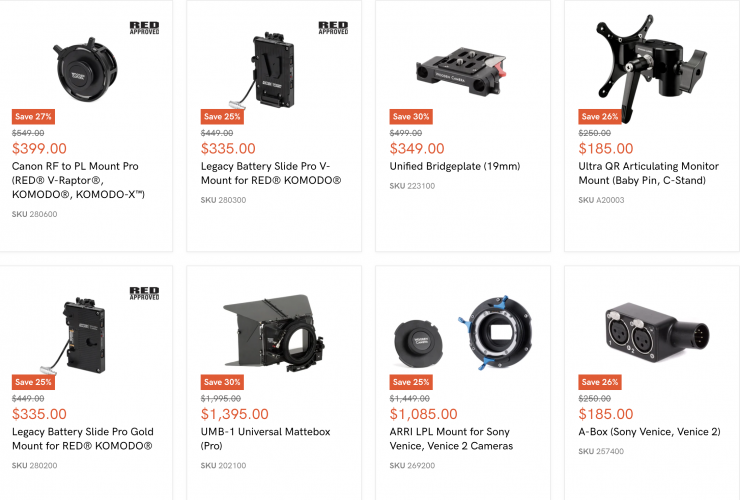Image resolution: width=740 pixels, height=500 pixels.
Task: Click RED Approved badge on Canon RF mount
Action: (144, 28)
